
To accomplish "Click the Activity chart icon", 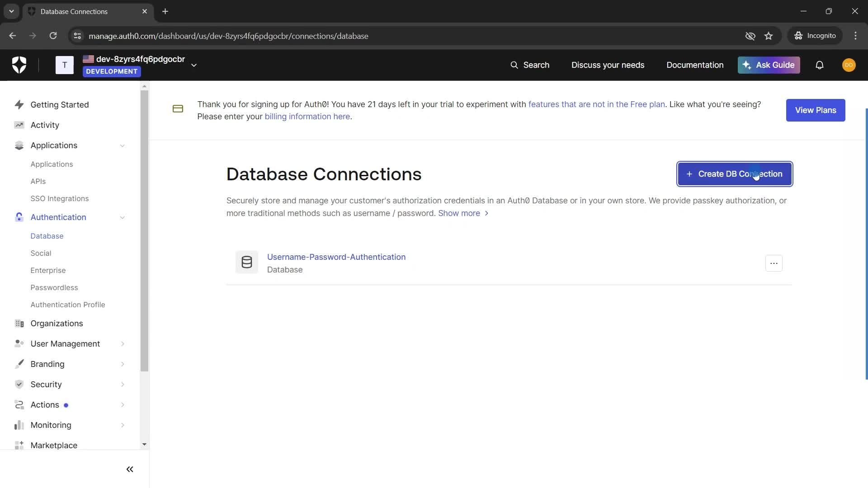I will tap(19, 125).
